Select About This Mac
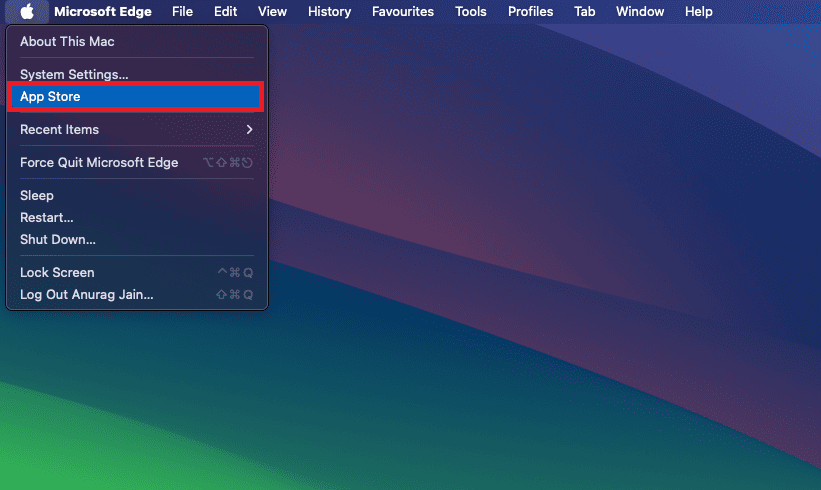Screen dimensions: 821x490 pos(137,41)
